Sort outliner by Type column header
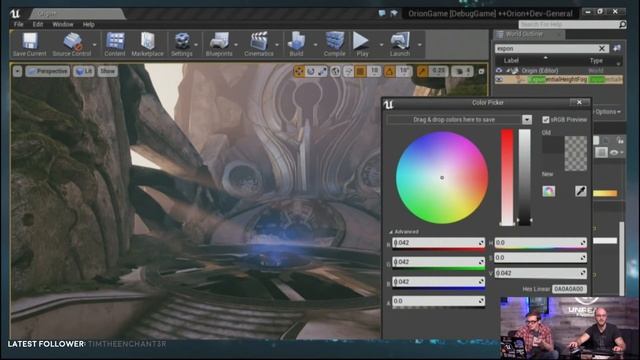The height and width of the screenshot is (360, 640). tap(596, 61)
